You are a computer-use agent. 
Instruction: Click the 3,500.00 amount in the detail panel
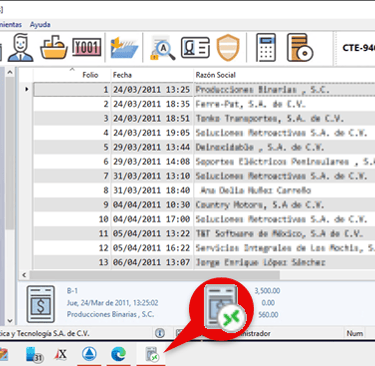pos(267,291)
